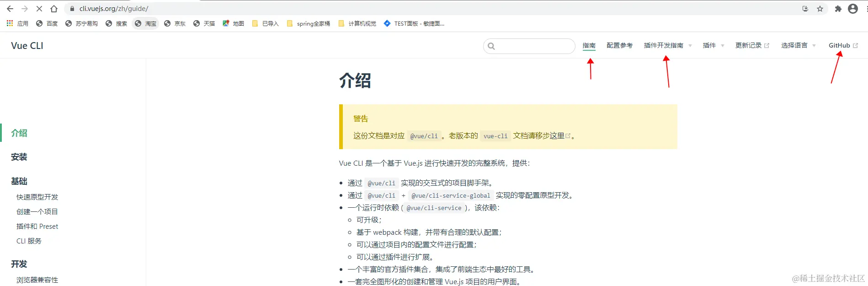868x286 pixels.
Task: Open the 苏宁易购 bookmark
Action: [x=81, y=23]
